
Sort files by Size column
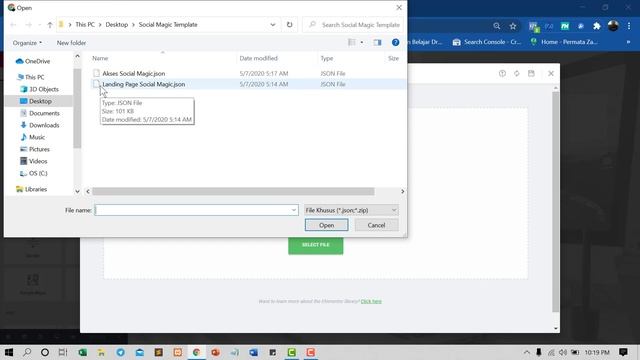[393, 58]
